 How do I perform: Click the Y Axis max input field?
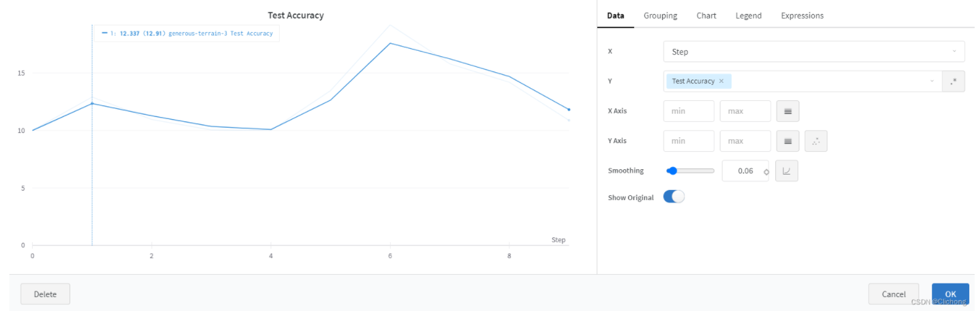(745, 141)
